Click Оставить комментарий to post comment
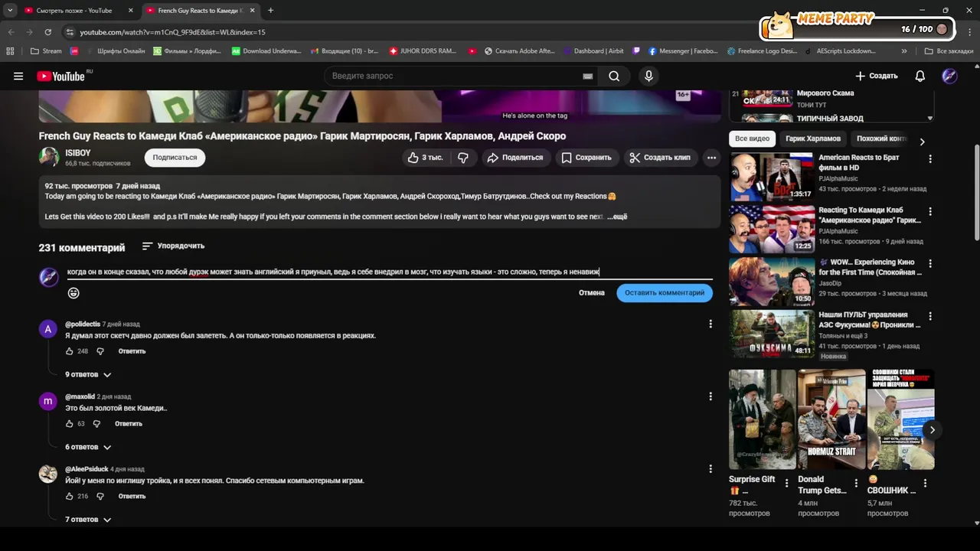This screenshot has width=980, height=551. 665,293
